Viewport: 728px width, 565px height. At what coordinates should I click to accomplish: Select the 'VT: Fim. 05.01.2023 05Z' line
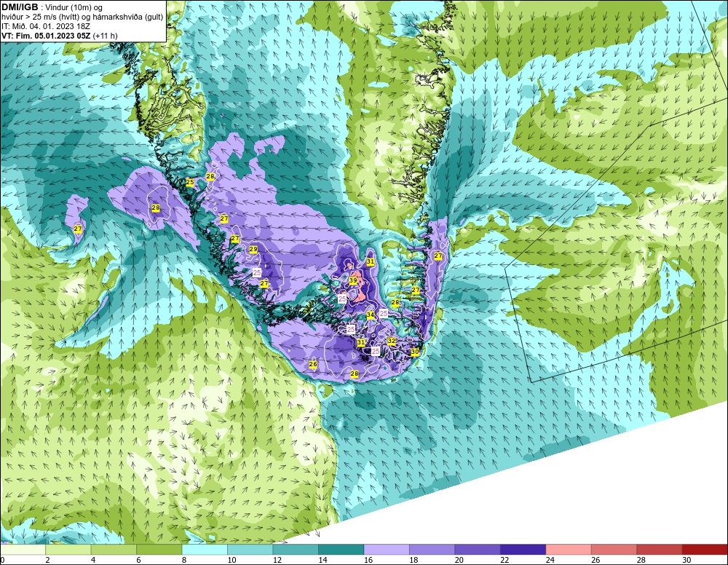46,36
